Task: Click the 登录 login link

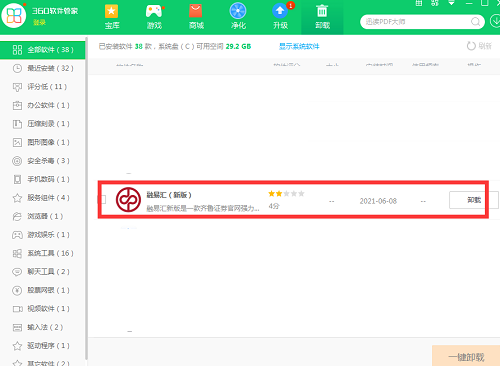Action: pos(39,22)
